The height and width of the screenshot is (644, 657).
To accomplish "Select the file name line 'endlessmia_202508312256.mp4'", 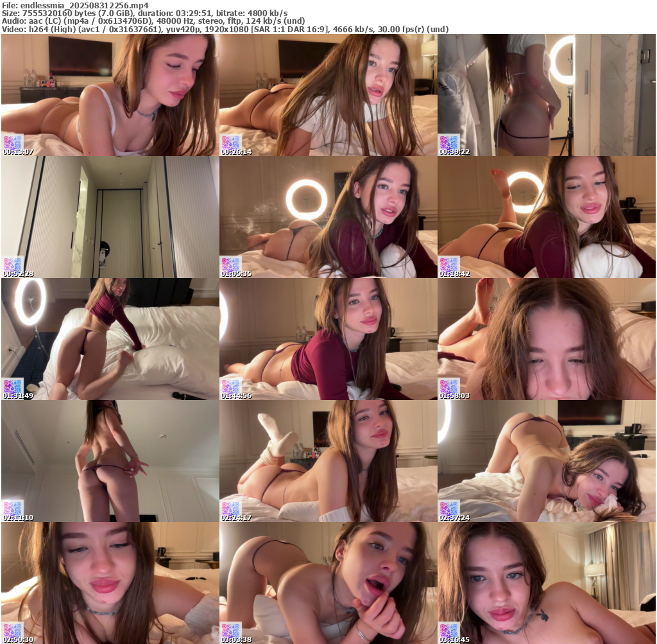I will (75, 5).
